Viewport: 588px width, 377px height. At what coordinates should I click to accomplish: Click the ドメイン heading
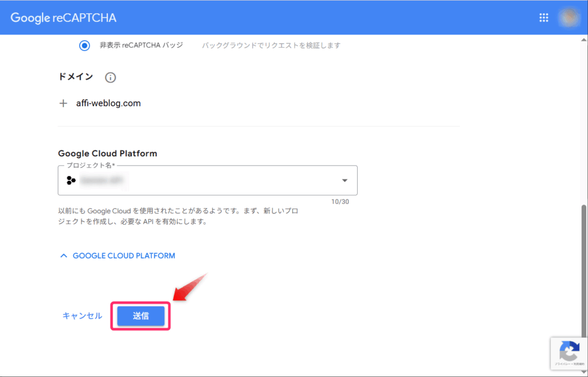click(x=76, y=76)
